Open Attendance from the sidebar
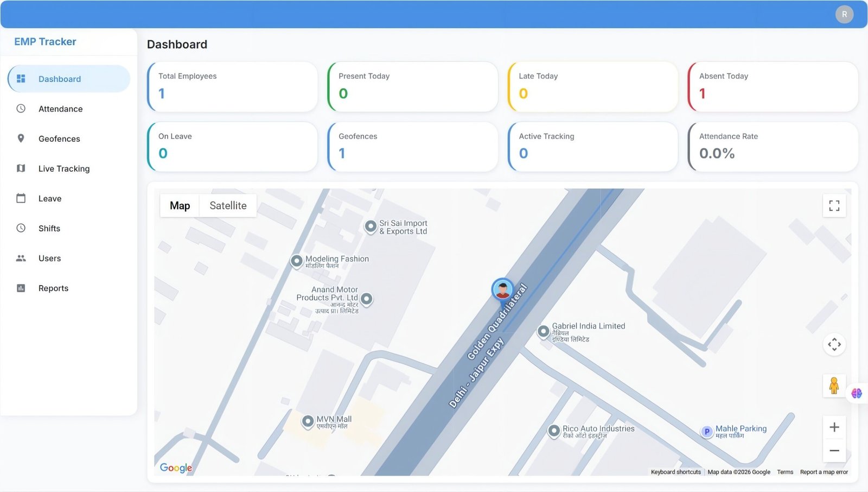Image resolution: width=868 pixels, height=492 pixels. [60, 109]
